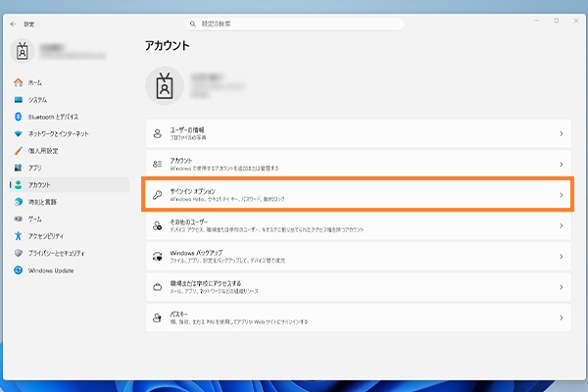
Task: Open ユーザーの情報 settings row
Action: click(359, 133)
